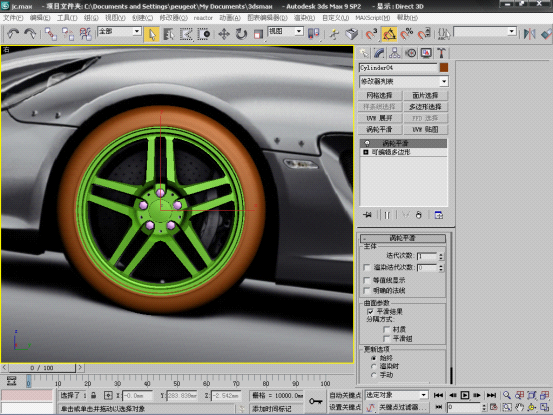The height and width of the screenshot is (415, 553).
Task: Click the UVW 贴图 button
Action: 425,129
